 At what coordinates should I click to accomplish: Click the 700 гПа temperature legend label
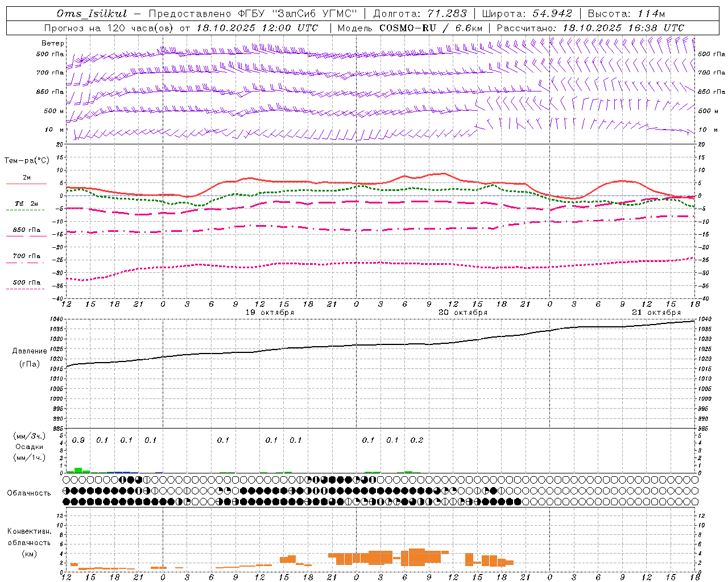pos(26,256)
